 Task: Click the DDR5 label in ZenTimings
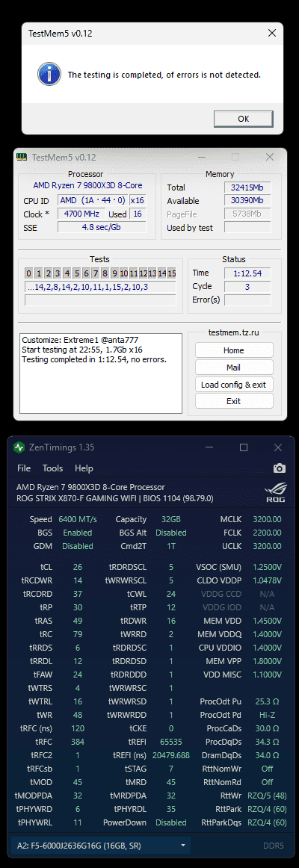point(274,846)
